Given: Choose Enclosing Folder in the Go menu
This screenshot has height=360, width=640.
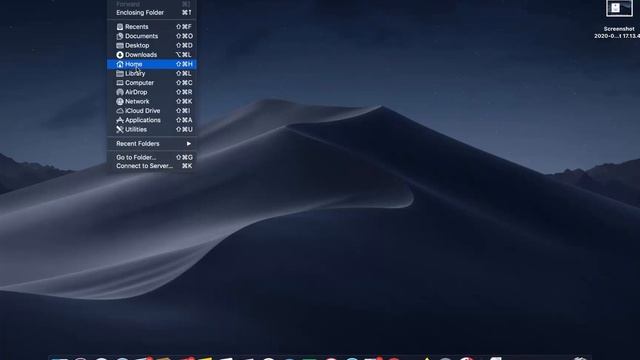Looking at the screenshot, I should point(152,13).
